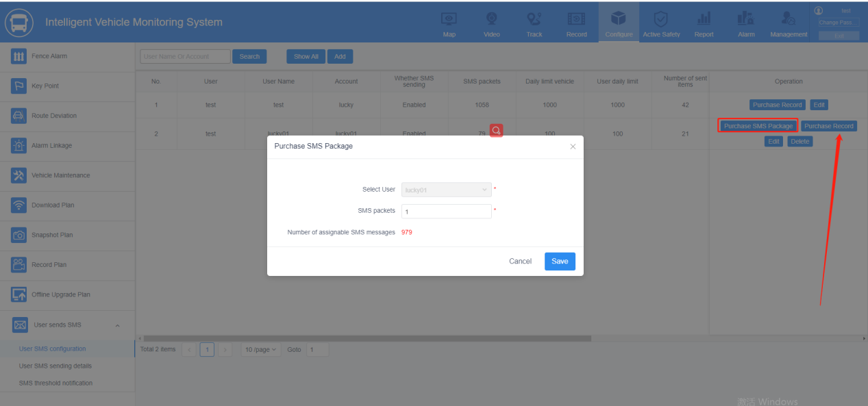Click the Fence Alarm sidebar icon

[18, 56]
